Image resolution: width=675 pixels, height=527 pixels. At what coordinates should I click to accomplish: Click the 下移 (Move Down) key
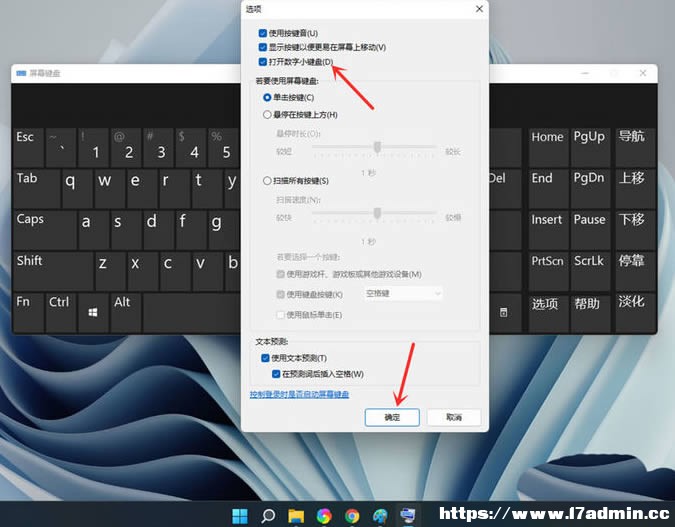coord(635,229)
